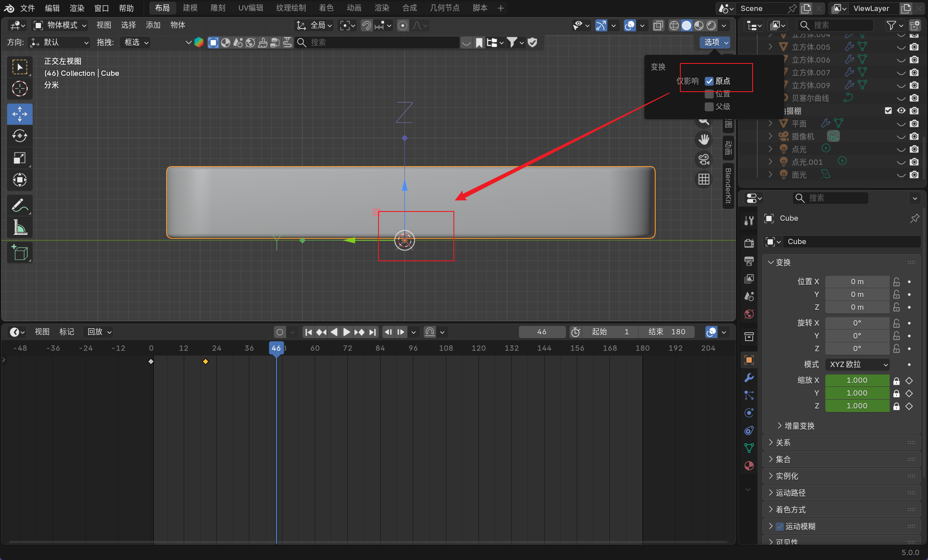Open the Modifiers wrench properties tab
This screenshot has width=928, height=560.
[749, 378]
